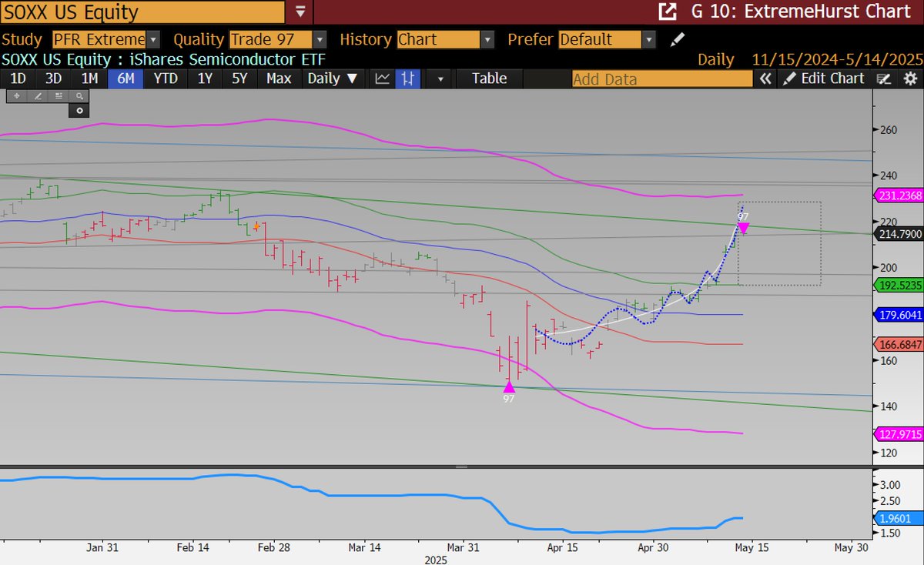Image resolution: width=924 pixels, height=565 pixels.
Task: Select the YTD time range
Action: click(166, 78)
